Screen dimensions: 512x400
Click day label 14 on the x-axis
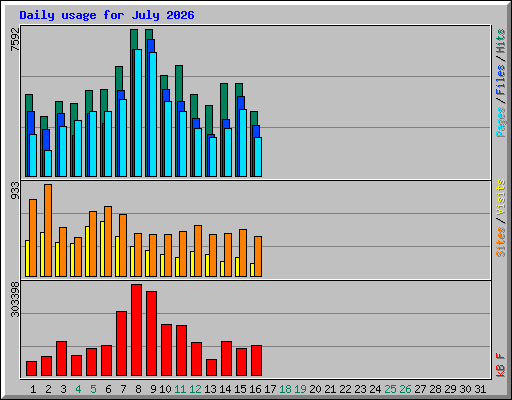pos(225,389)
